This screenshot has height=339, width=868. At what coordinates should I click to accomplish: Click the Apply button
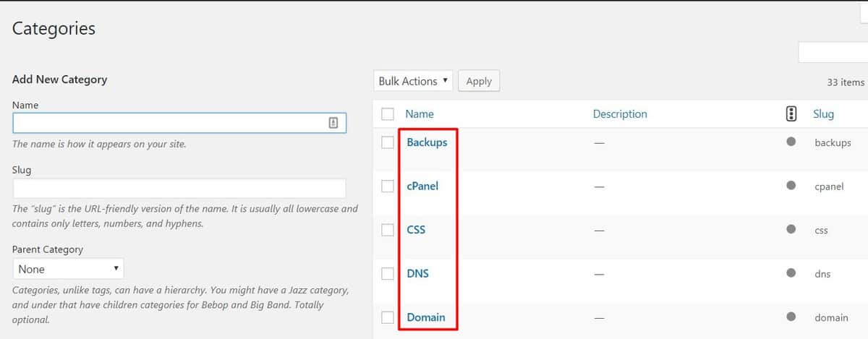coord(479,81)
